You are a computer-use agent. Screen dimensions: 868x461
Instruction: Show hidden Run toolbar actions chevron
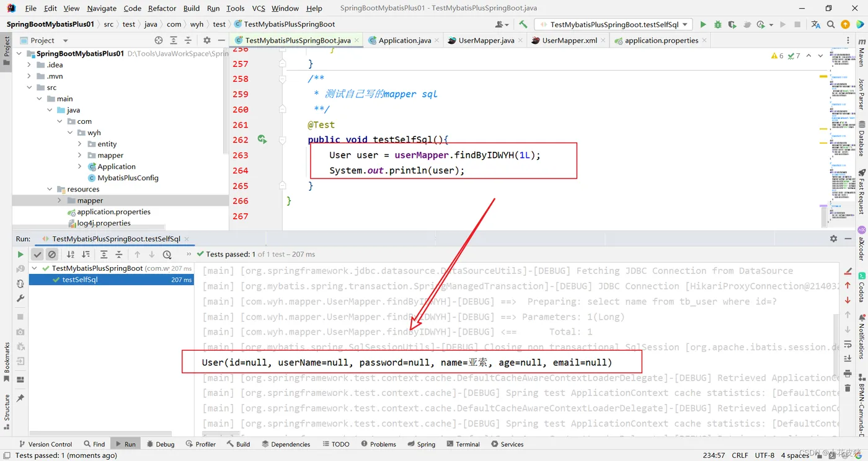coord(189,255)
